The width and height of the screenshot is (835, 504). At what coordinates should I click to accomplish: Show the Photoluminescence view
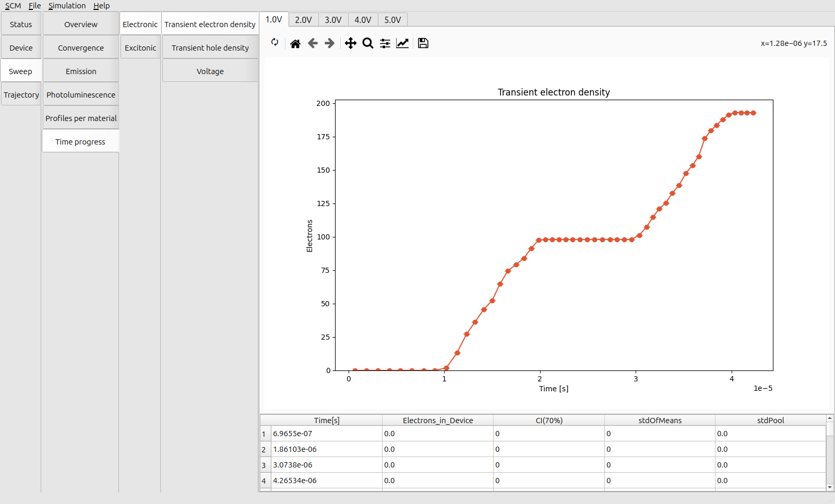click(81, 95)
